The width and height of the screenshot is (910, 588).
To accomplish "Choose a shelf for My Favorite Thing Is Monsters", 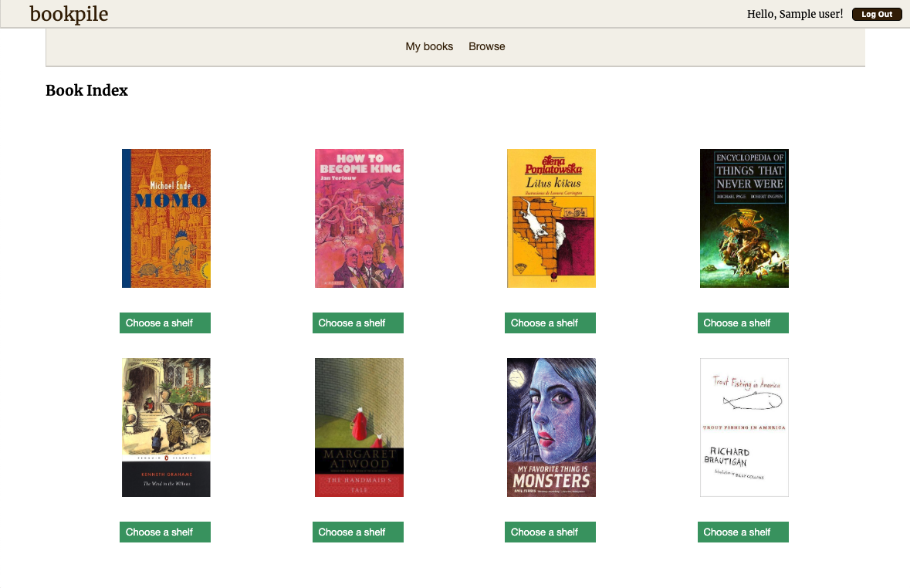I will coord(550,532).
